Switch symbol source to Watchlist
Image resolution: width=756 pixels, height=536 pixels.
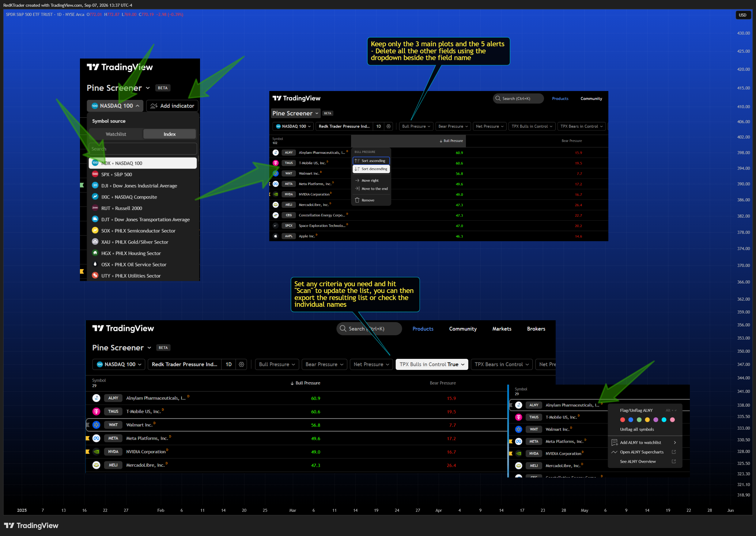[x=116, y=134]
